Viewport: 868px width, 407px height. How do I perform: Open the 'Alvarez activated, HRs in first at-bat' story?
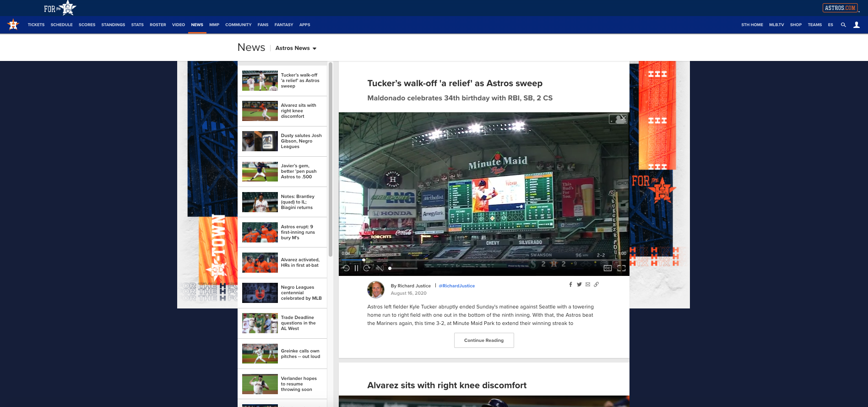pyautogui.click(x=282, y=263)
